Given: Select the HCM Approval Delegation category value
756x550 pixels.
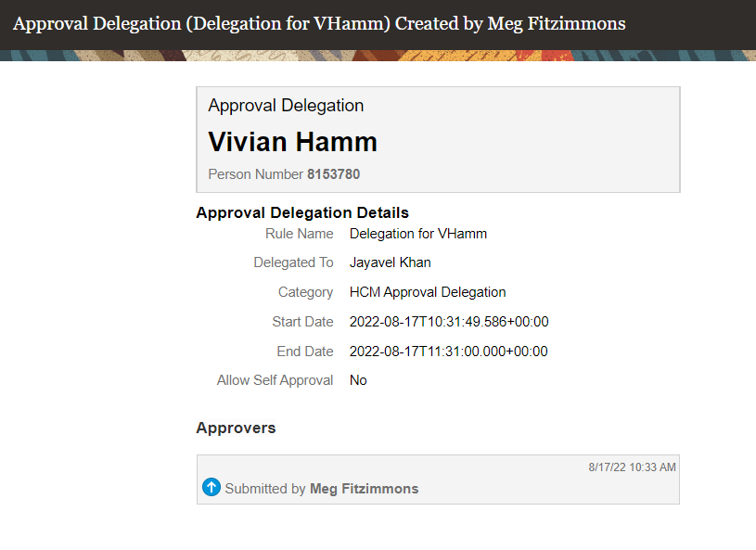Looking at the screenshot, I should (428, 292).
